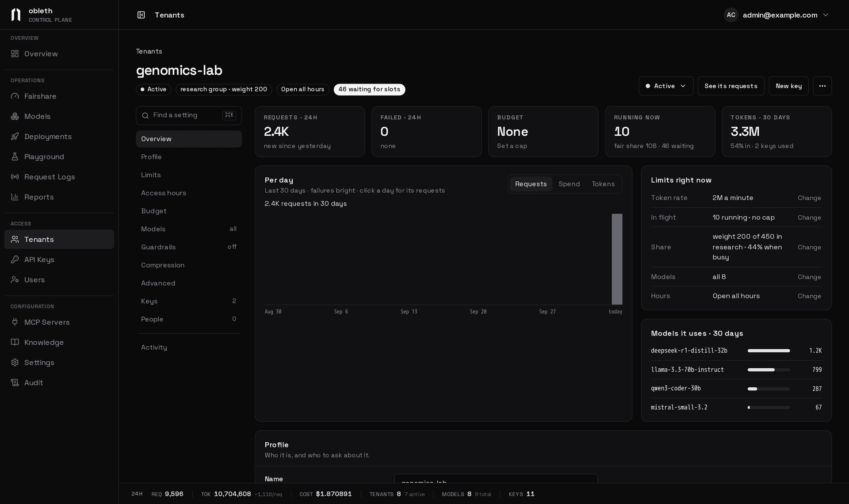Image resolution: width=849 pixels, height=504 pixels.
Task: Click the API Keys key icon
Action: click(15, 260)
